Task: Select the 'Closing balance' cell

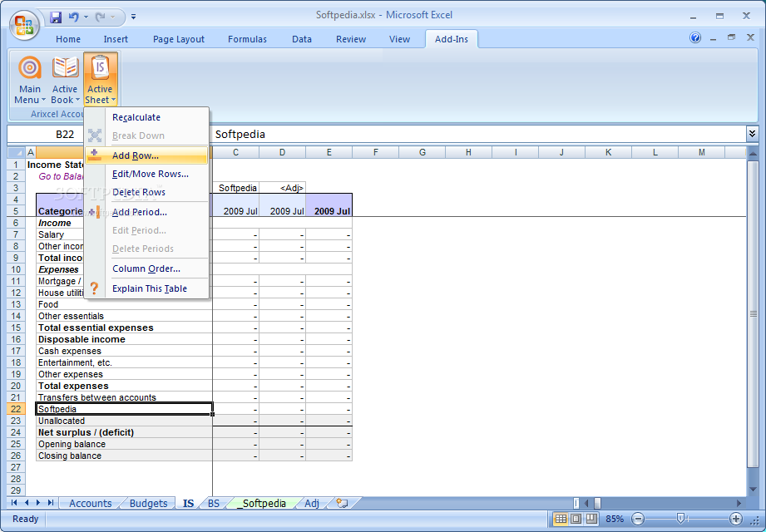Action: [125, 456]
